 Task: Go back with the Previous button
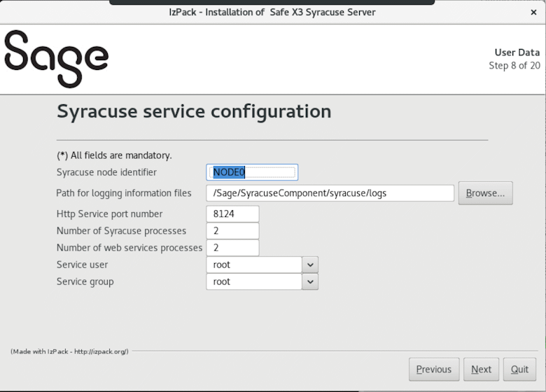[434, 370]
